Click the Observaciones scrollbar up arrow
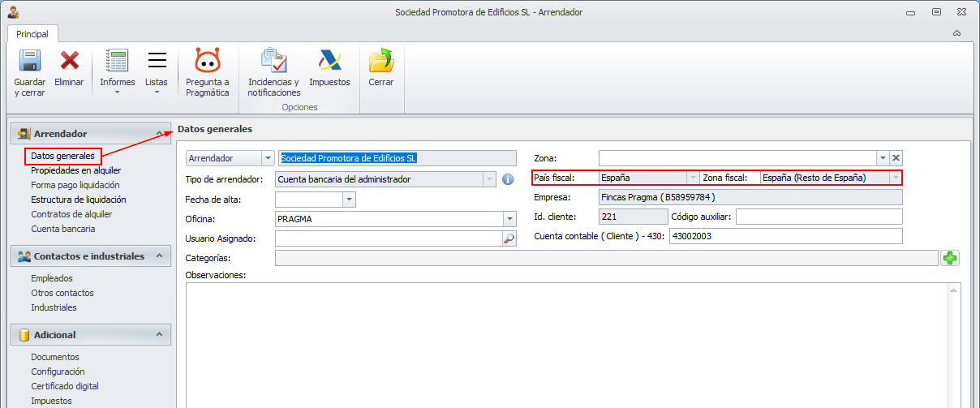This screenshot has height=408, width=980. click(x=955, y=290)
